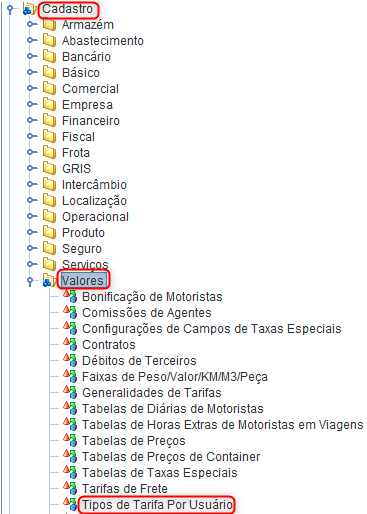Click the Frota folder icon

(49, 152)
